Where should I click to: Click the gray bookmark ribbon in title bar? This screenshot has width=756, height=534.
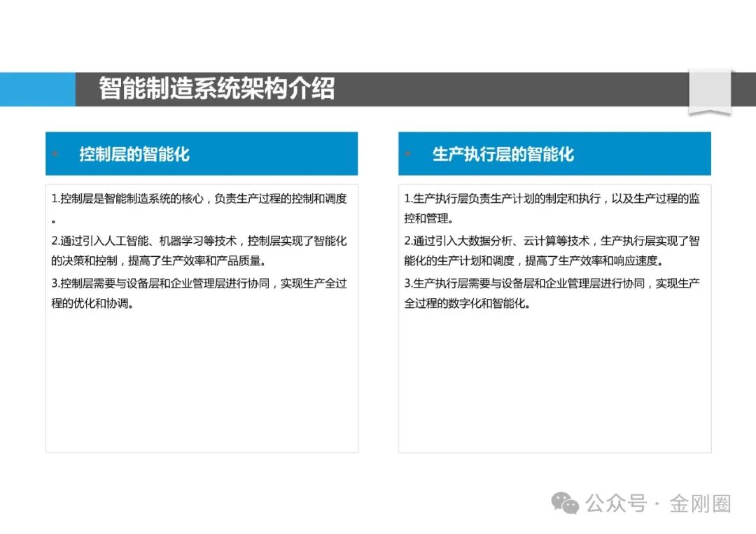click(710, 92)
